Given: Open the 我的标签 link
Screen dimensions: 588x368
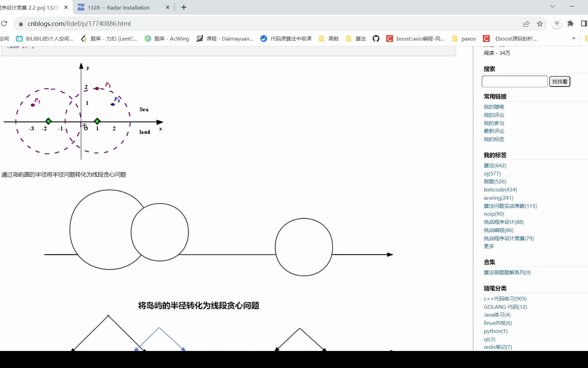Looking at the screenshot, I should pos(494,139).
